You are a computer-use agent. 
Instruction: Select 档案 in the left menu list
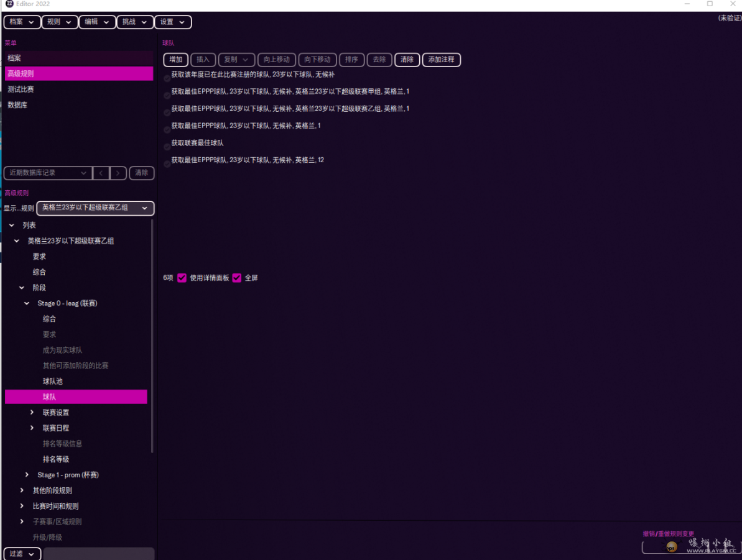(79, 58)
